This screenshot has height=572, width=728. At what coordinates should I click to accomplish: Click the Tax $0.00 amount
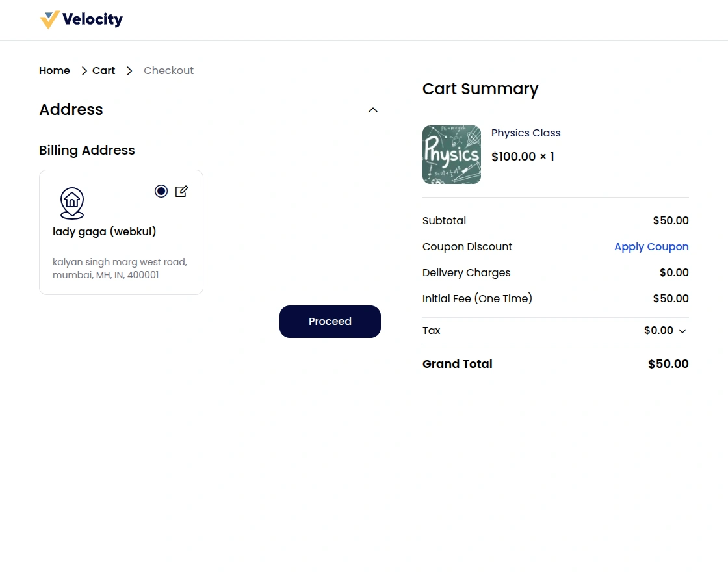(658, 331)
